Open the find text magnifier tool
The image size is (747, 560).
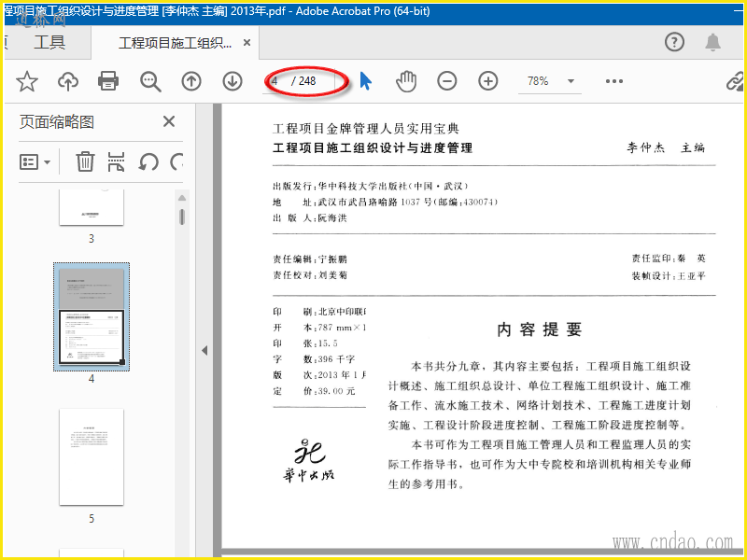pos(150,81)
